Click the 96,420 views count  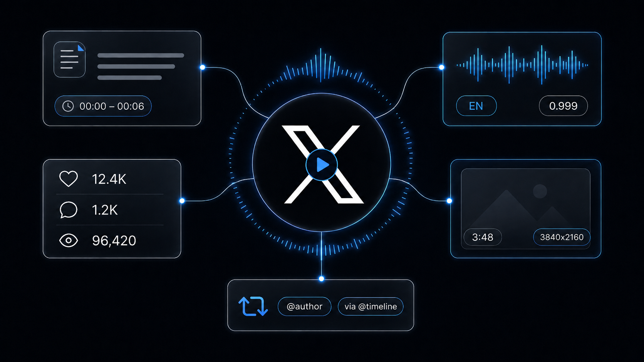coord(114,241)
